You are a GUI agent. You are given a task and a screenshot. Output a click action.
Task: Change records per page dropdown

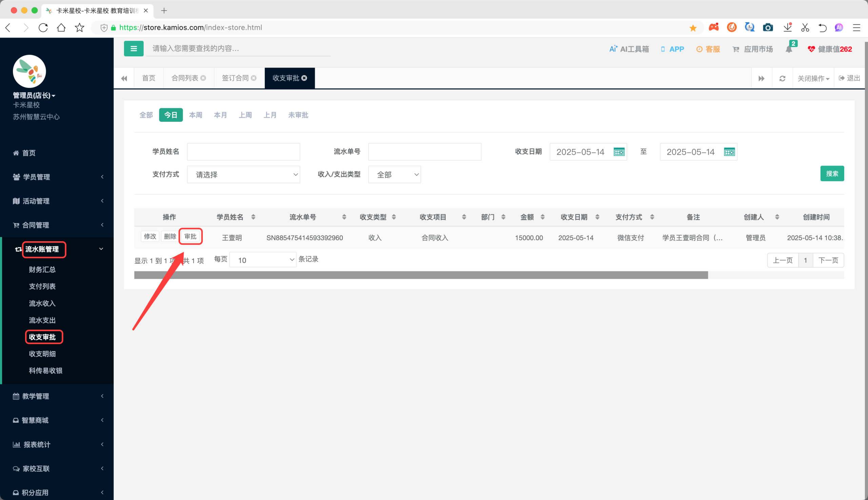click(262, 260)
